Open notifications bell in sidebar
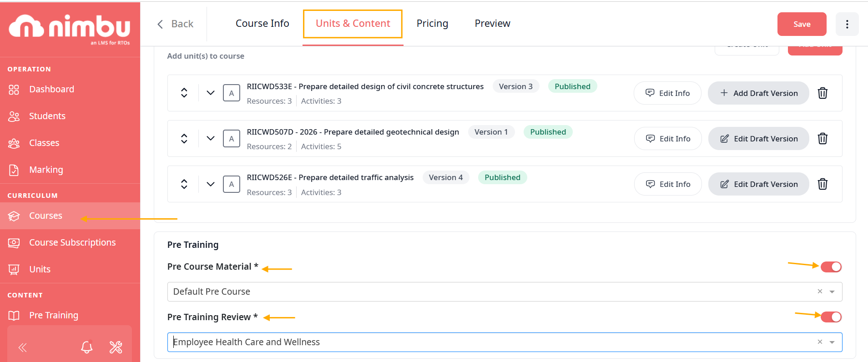Image resolution: width=868 pixels, height=362 pixels. 86,347
